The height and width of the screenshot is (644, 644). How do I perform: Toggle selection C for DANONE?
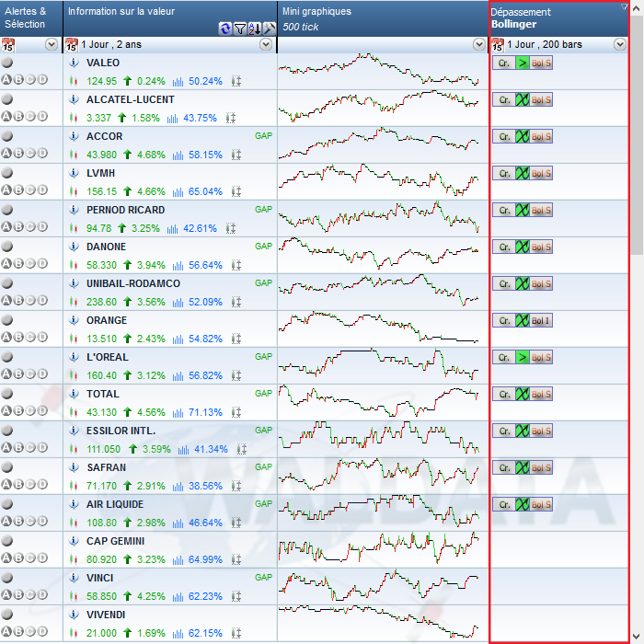[x=30, y=263]
